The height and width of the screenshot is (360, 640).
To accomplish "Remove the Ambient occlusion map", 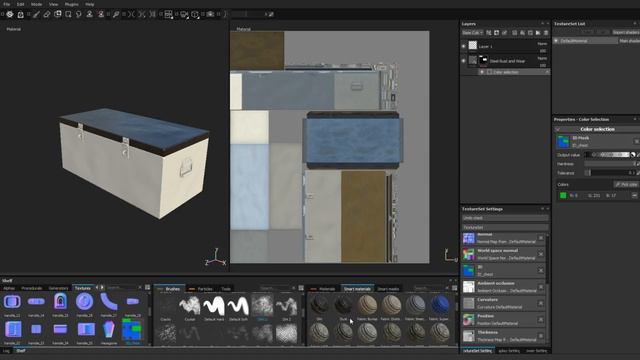I will coord(541,287).
